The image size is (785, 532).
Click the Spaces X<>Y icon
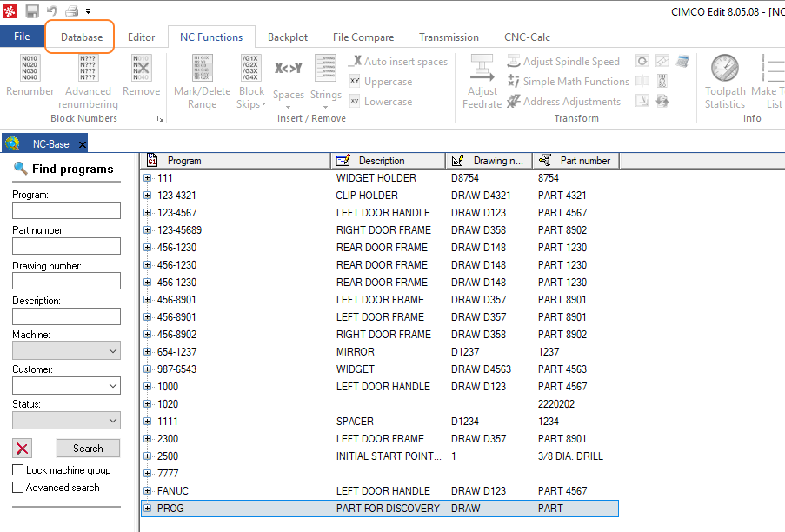pyautogui.click(x=289, y=68)
